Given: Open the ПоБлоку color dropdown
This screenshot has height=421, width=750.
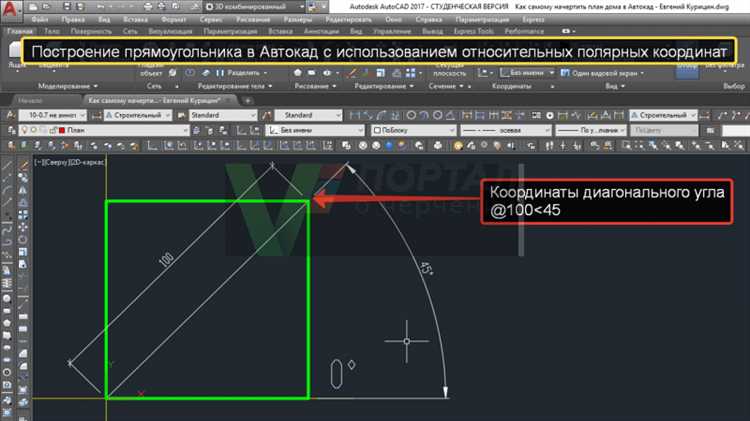Looking at the screenshot, I should tap(410, 130).
